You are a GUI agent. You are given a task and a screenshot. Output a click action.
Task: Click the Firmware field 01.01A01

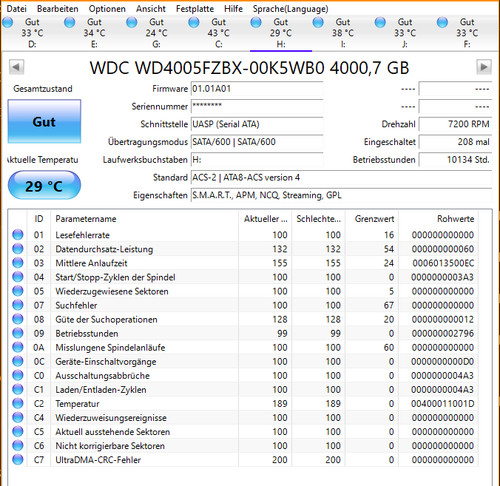coord(257,89)
